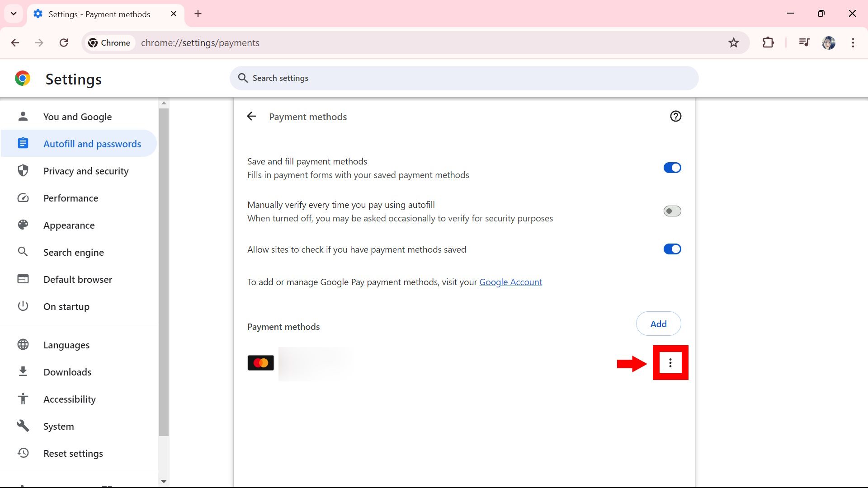Screen dimensions: 868x488
Task: Open the saved Mastercard's more actions menu
Action: click(x=670, y=363)
